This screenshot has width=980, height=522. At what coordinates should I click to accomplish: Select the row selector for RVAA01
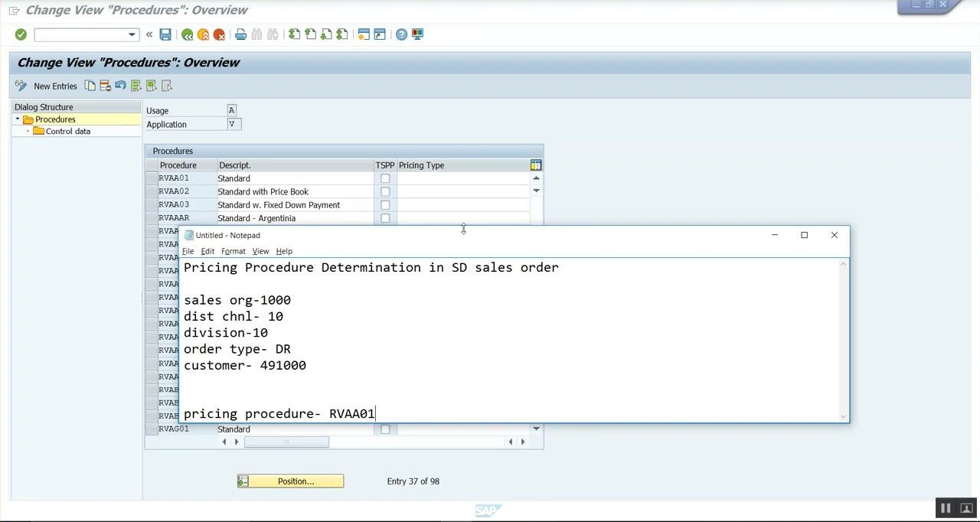point(152,178)
